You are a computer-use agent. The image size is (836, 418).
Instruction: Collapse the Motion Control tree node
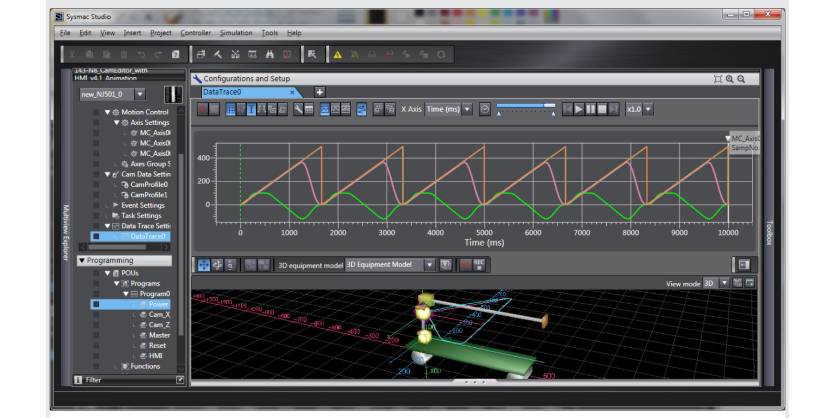[x=107, y=112]
